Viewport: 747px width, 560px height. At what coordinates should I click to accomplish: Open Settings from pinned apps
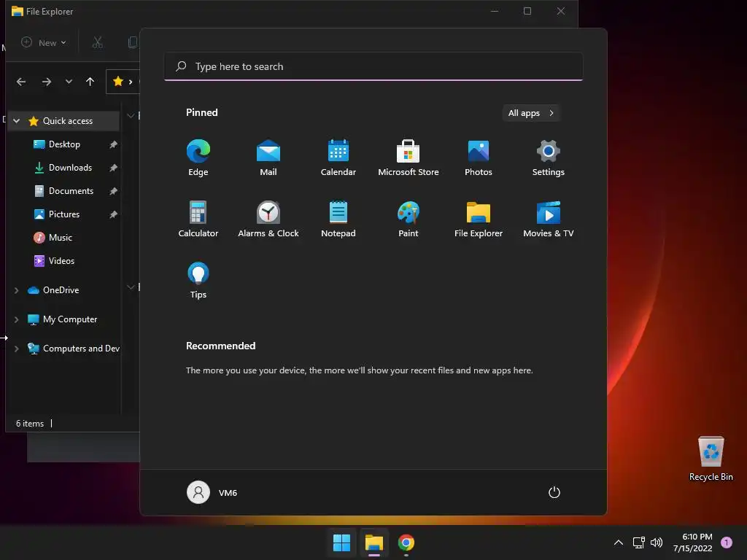[549, 157]
